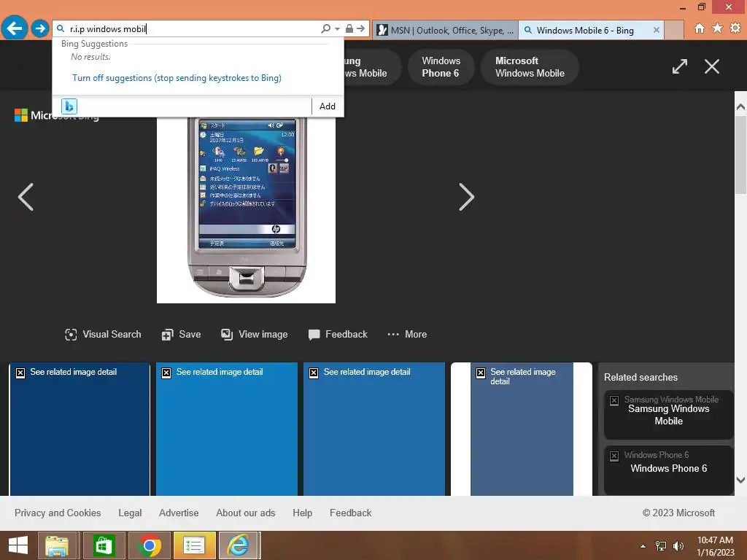This screenshot has height=560, width=747.
Task: Go back with the browser back arrow
Action: 15,28
